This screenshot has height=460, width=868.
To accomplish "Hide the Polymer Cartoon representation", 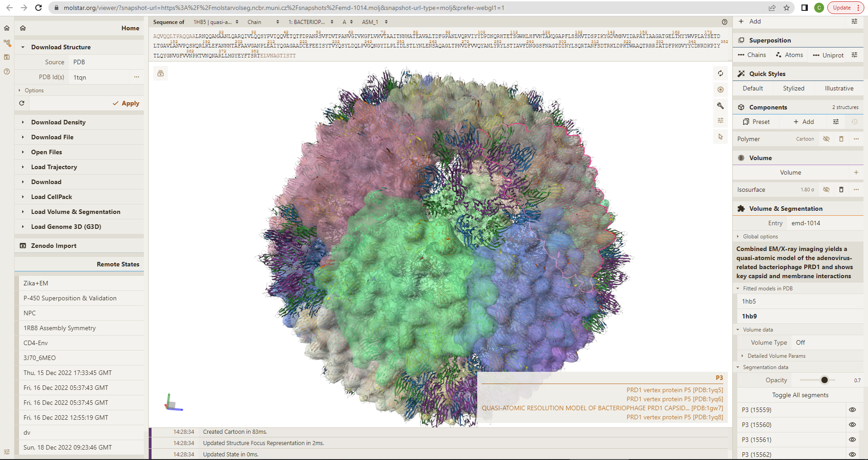I will click(826, 139).
